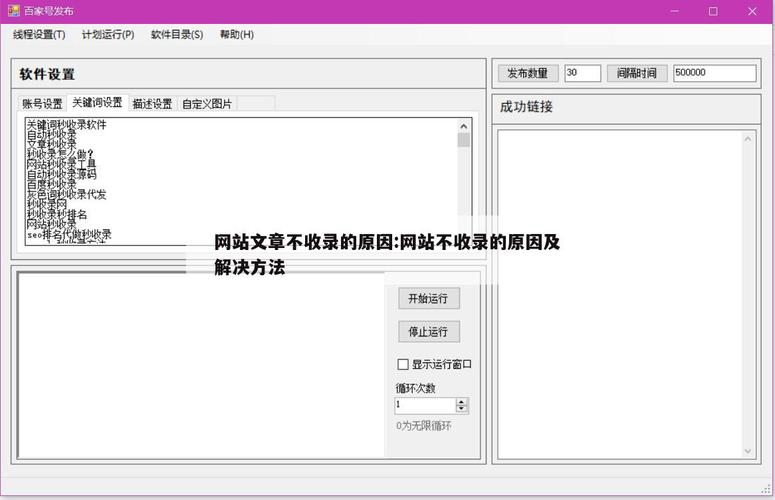Click the 开始运行 button

click(x=429, y=298)
